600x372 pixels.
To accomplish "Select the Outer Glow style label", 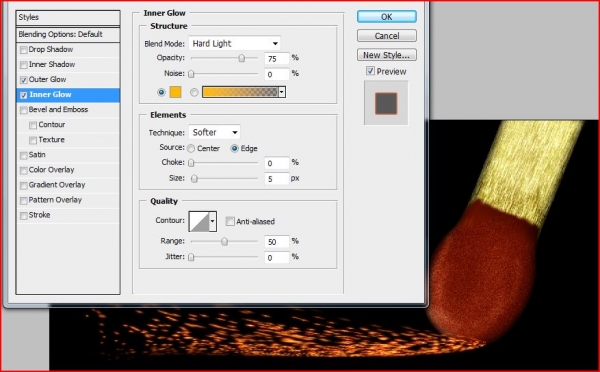I will (47, 80).
